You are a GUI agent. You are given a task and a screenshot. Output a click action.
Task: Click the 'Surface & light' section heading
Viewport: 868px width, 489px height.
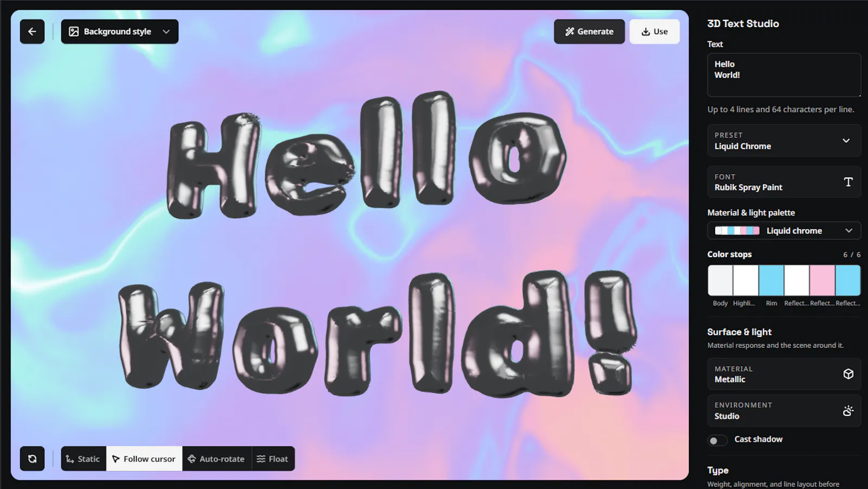tap(739, 332)
